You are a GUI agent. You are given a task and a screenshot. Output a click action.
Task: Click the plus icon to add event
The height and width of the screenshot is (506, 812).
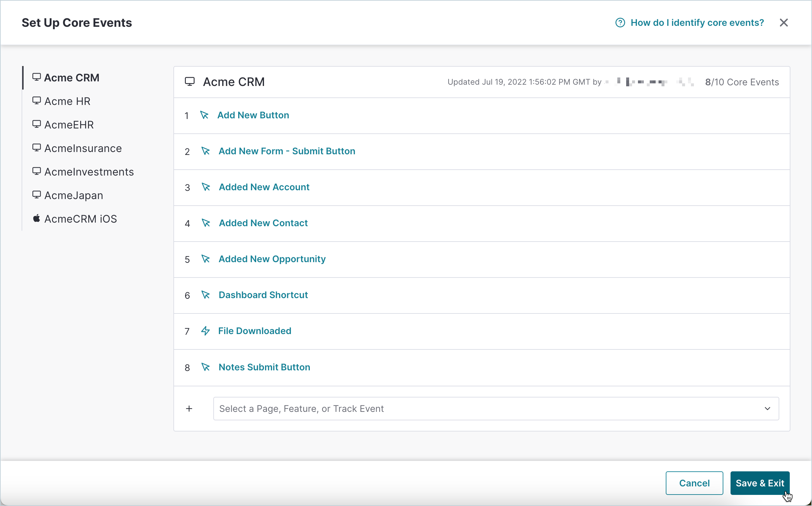click(189, 409)
